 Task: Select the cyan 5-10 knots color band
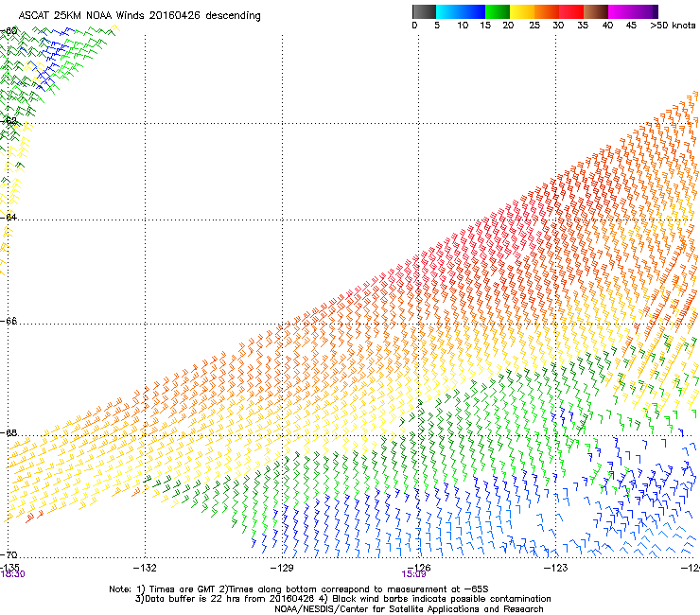(x=447, y=11)
